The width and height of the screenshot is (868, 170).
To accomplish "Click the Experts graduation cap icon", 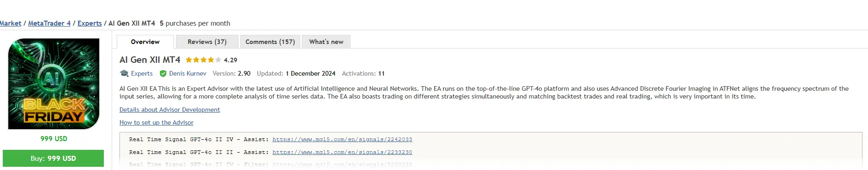I will pos(124,73).
